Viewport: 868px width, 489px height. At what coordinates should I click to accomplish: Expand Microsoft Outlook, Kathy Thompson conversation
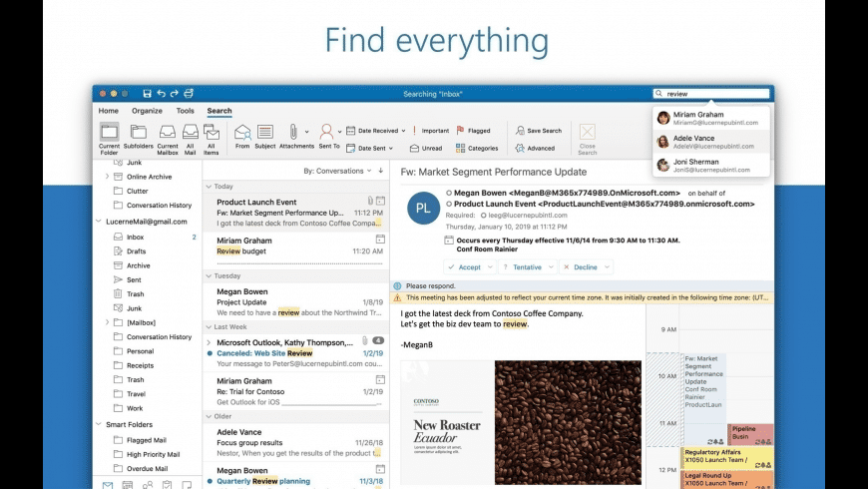(x=209, y=342)
